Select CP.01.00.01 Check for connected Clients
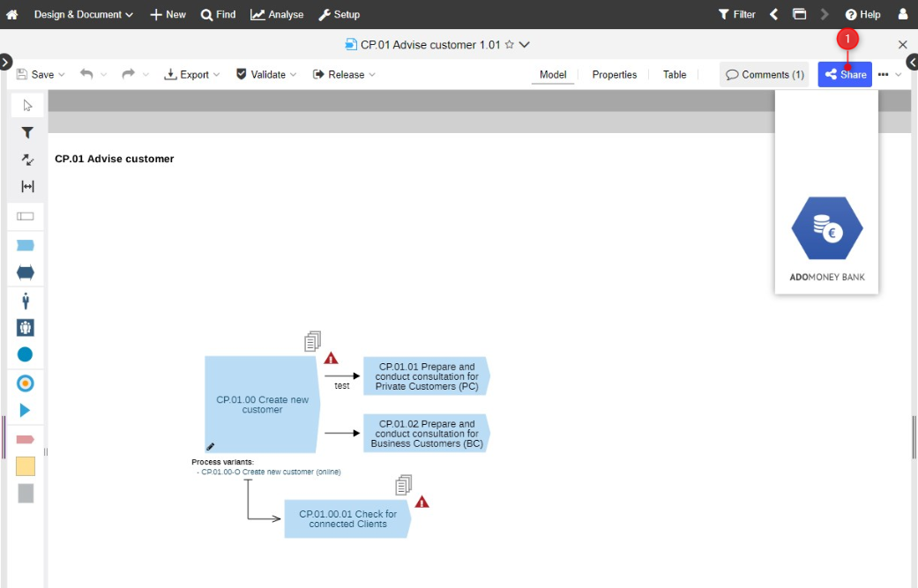 click(x=347, y=519)
